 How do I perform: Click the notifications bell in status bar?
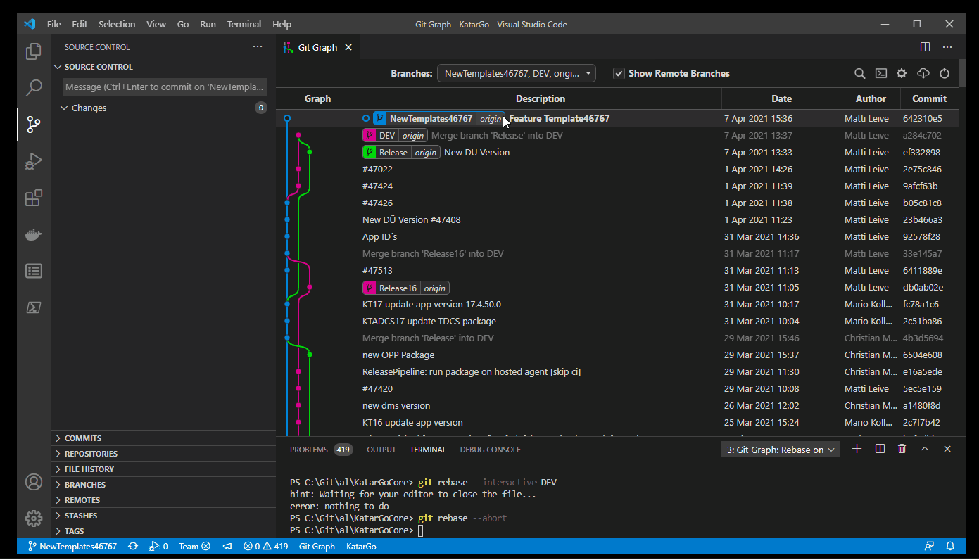tap(950, 546)
